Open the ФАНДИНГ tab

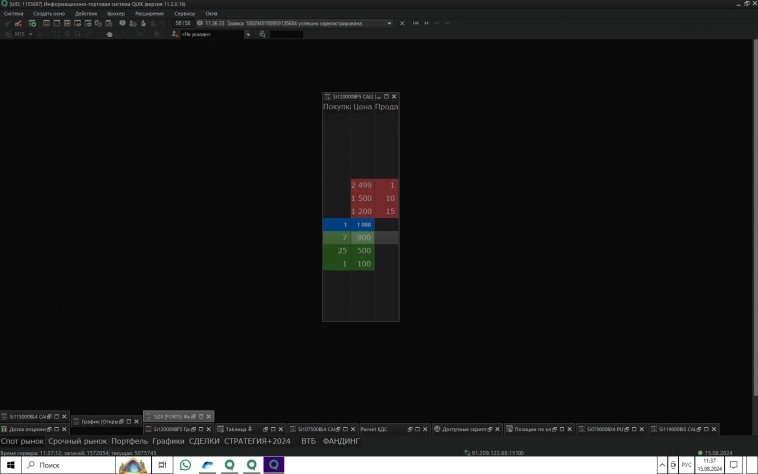tap(343, 441)
